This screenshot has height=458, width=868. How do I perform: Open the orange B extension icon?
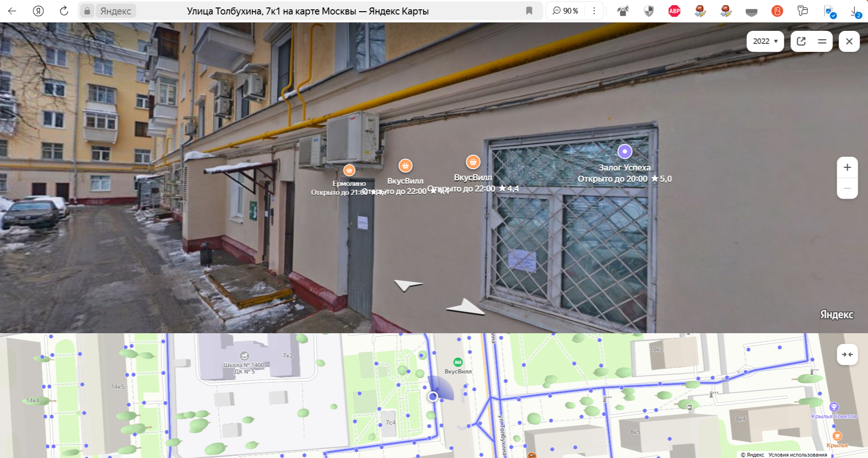click(777, 11)
